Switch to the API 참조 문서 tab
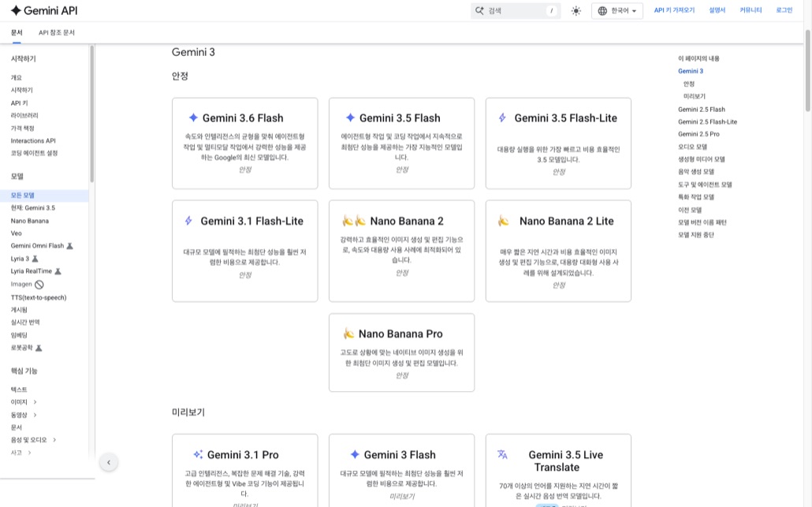This screenshot has width=812, height=507. (x=57, y=32)
